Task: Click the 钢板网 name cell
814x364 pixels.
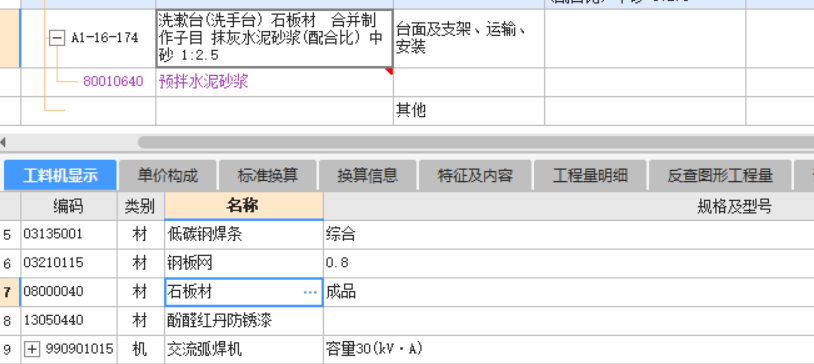Action: tap(243, 263)
